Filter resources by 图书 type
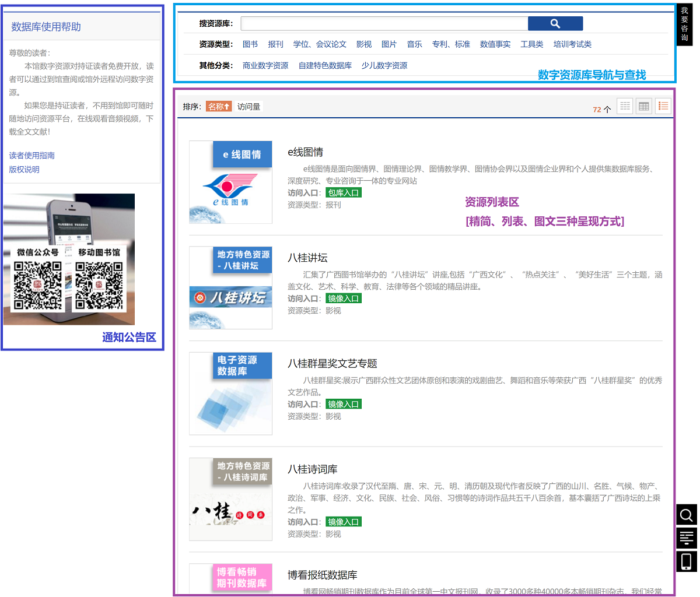Viewport: 700px width, 597px height. (250, 44)
